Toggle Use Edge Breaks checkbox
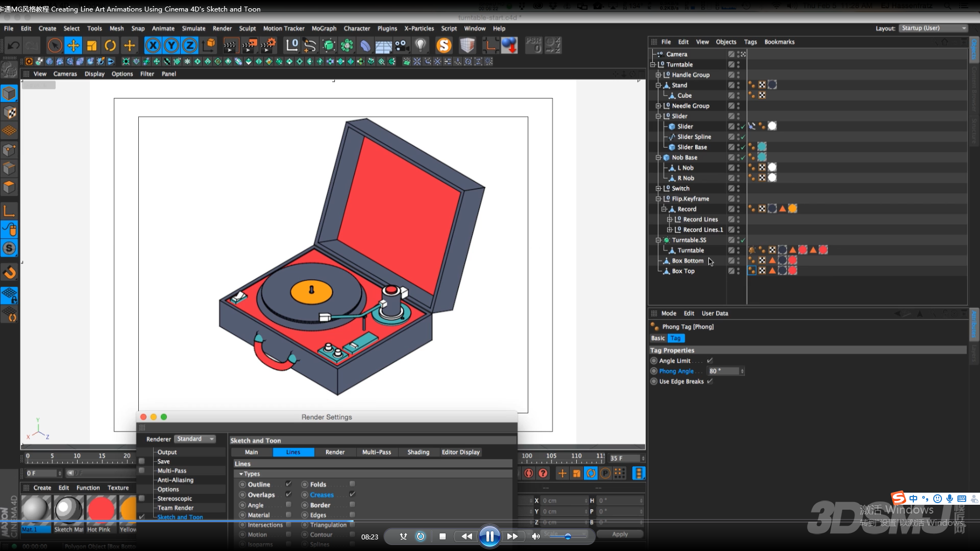 click(710, 381)
